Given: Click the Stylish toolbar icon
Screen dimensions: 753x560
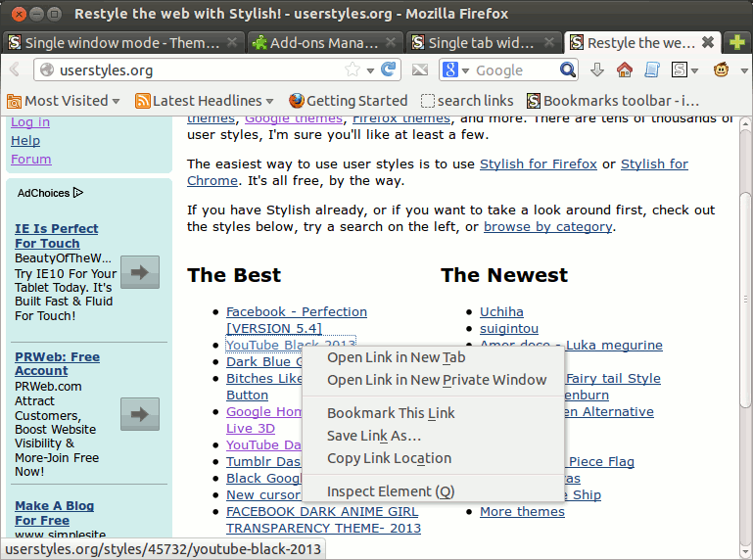Looking at the screenshot, I should [x=680, y=70].
